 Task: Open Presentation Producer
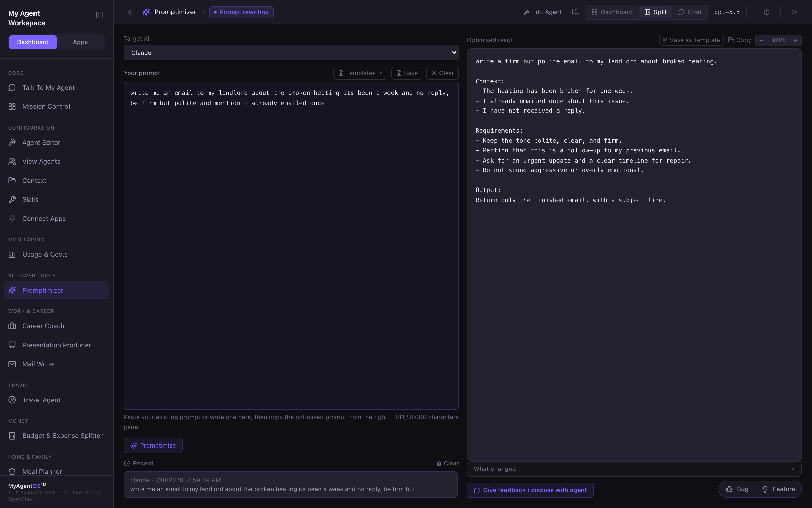(x=56, y=345)
